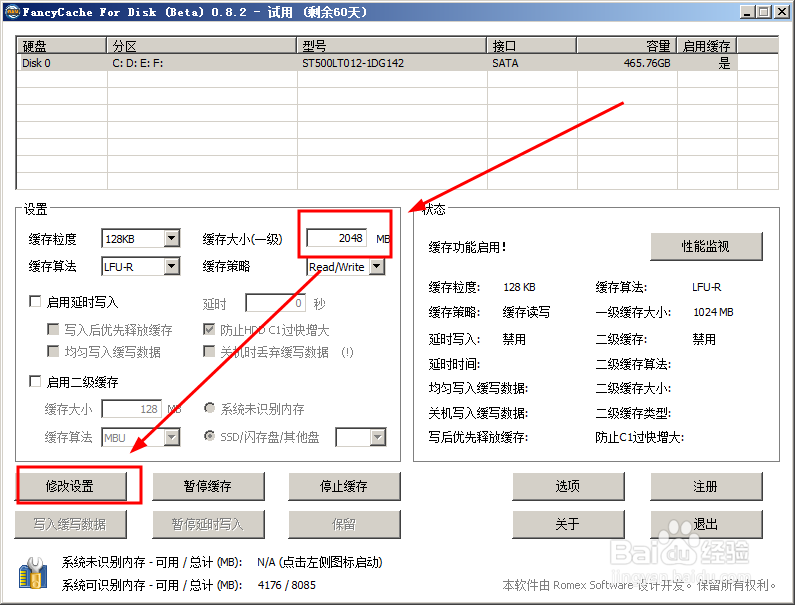
Task: Click the 接口 column header
Action: point(532,46)
